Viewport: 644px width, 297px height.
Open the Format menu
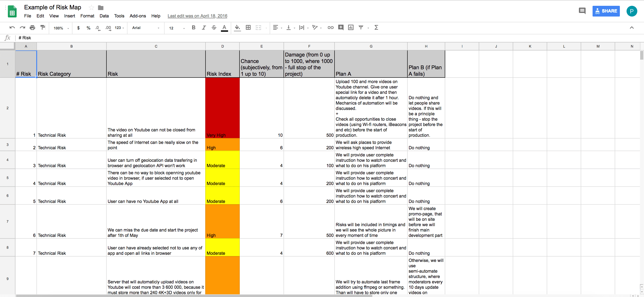87,16
